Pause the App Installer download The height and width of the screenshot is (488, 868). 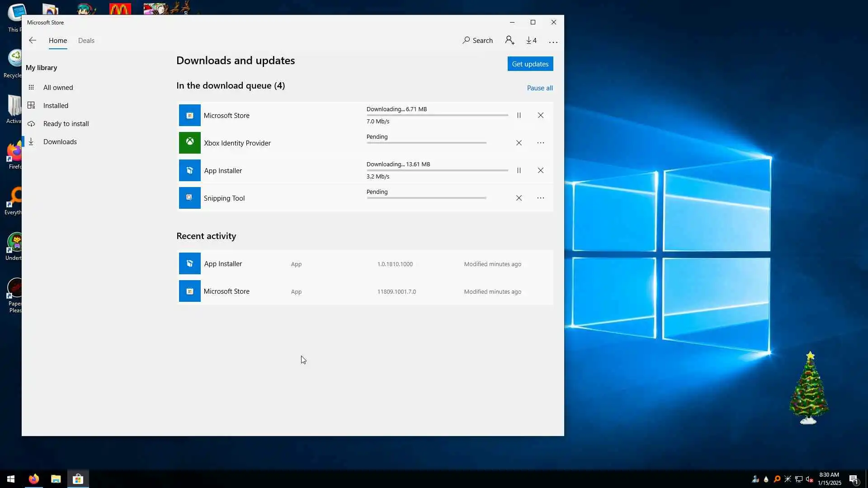pyautogui.click(x=519, y=170)
